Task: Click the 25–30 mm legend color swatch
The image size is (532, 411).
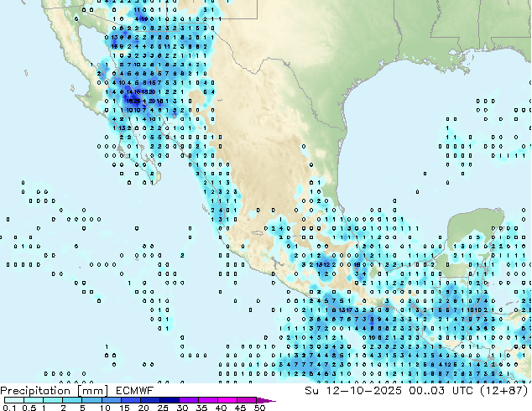Action: coord(170,400)
